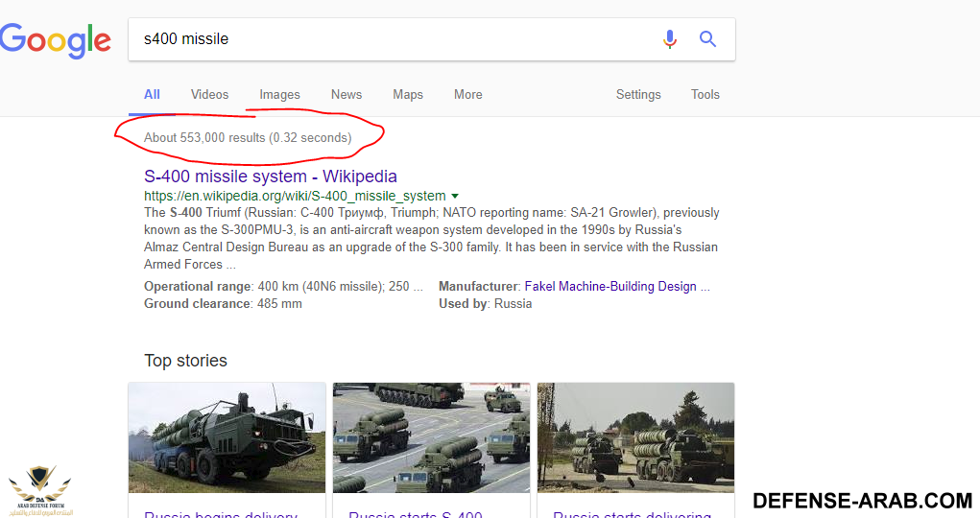Viewport: 980px width, 518px height.
Task: Click the Operational range: 400 km text
Action: [x=283, y=286]
